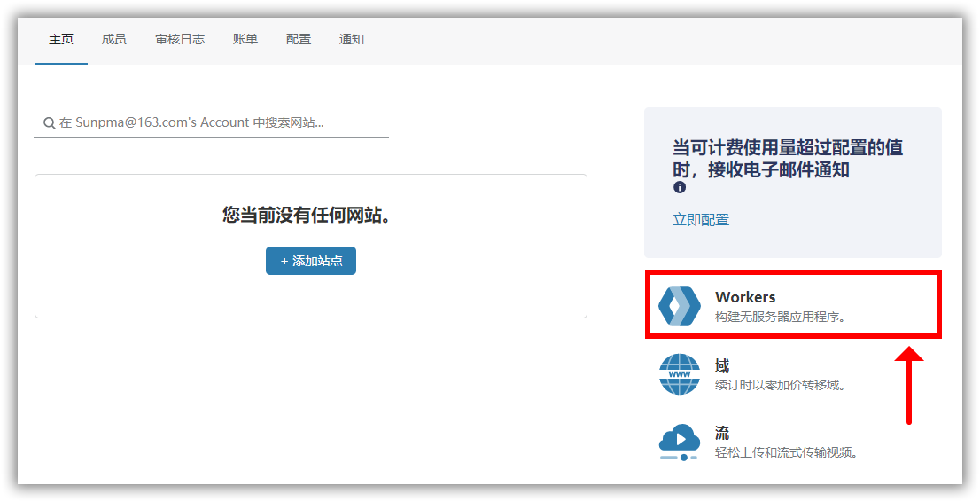The width and height of the screenshot is (980, 502).
Task: Open the 审核日志 tab
Action: 180,39
